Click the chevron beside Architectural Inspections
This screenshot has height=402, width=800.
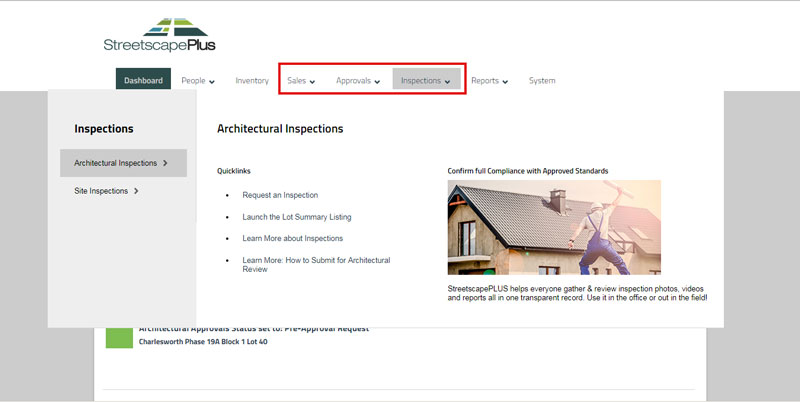pos(165,163)
